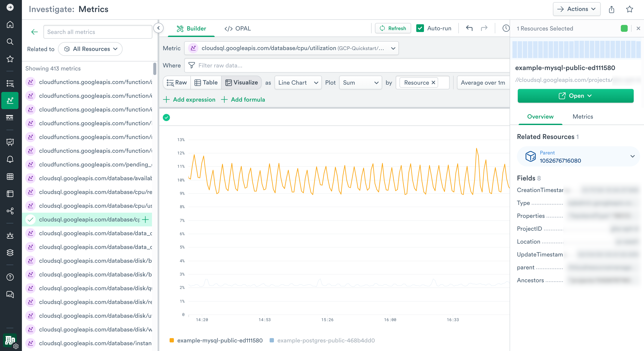The height and width of the screenshot is (351, 644).
Task: Click the help question mark icon
Action: click(10, 277)
